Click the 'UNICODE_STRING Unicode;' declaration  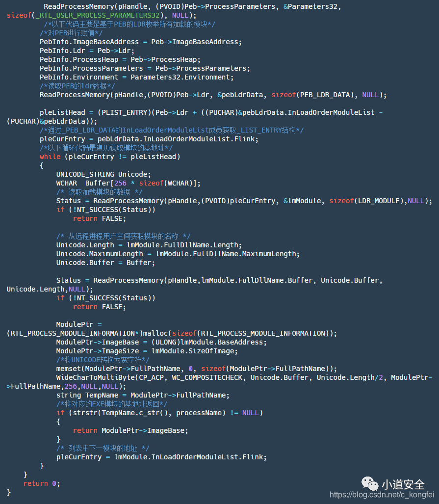pyautogui.click(x=103, y=175)
